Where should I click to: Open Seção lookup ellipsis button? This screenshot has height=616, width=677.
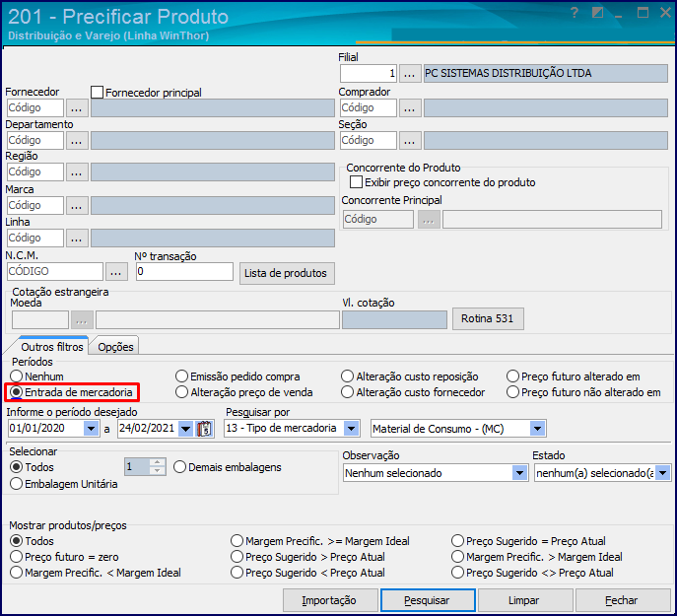pos(409,140)
